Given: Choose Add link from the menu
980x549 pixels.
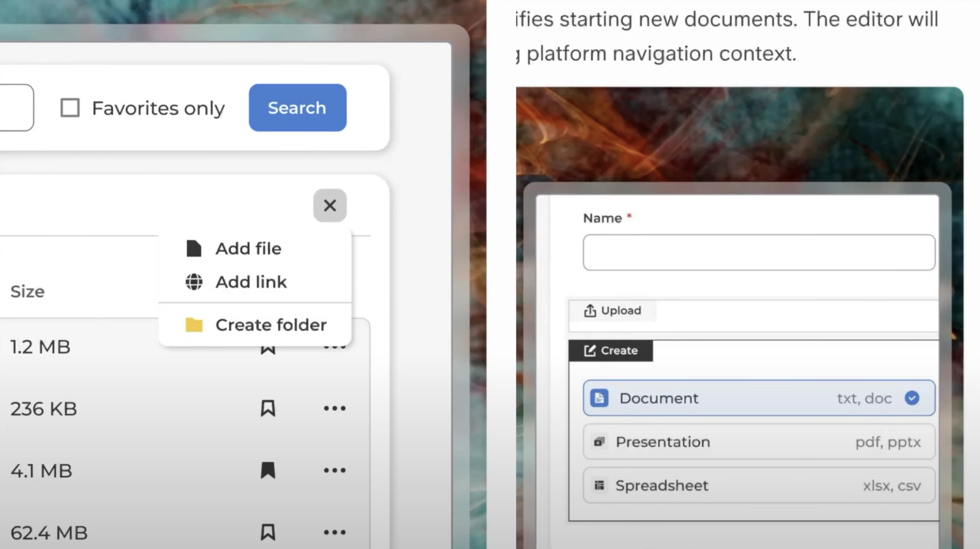Looking at the screenshot, I should (251, 282).
